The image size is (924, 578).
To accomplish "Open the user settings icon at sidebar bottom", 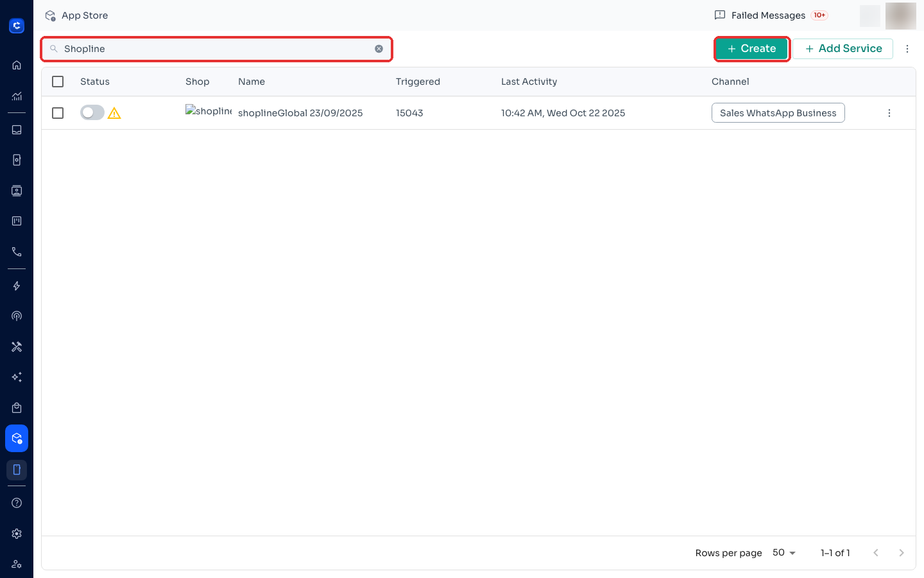I will point(17,565).
